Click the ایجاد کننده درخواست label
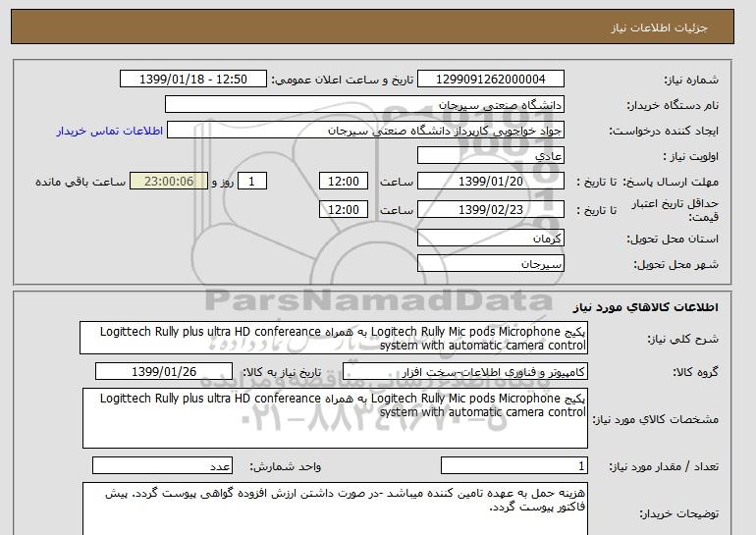The width and height of the screenshot is (756, 535). pyautogui.click(x=664, y=131)
